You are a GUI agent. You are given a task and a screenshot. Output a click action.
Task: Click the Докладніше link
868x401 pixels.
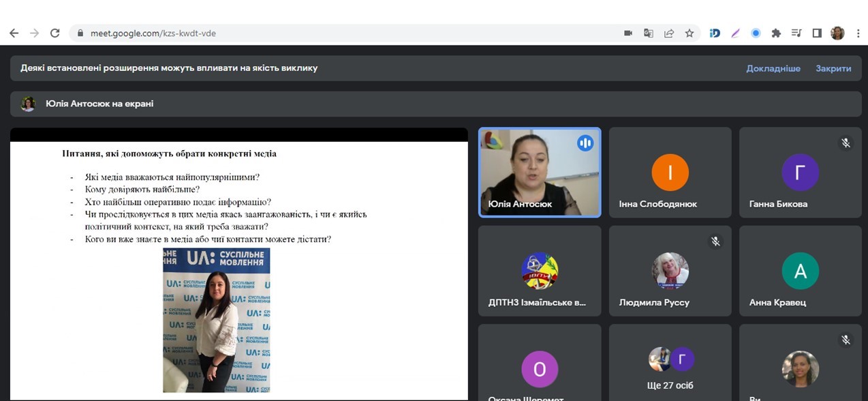click(773, 68)
